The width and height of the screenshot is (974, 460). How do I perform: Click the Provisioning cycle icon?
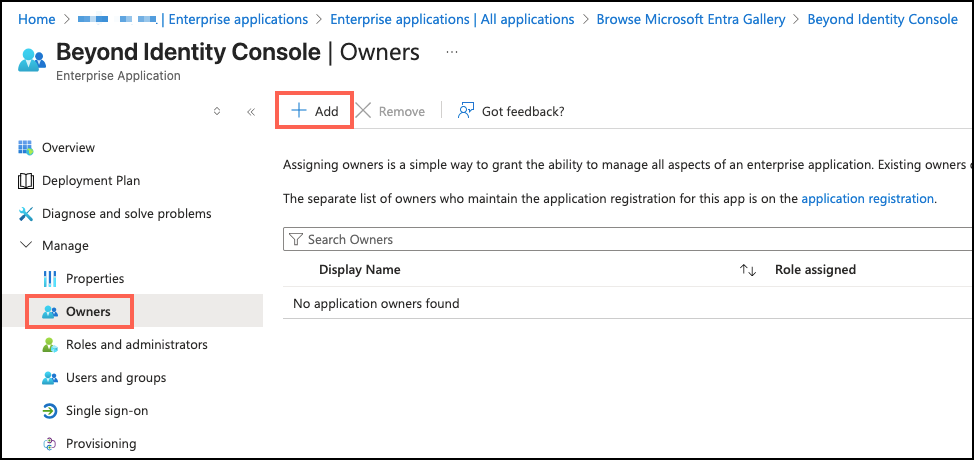coord(50,443)
